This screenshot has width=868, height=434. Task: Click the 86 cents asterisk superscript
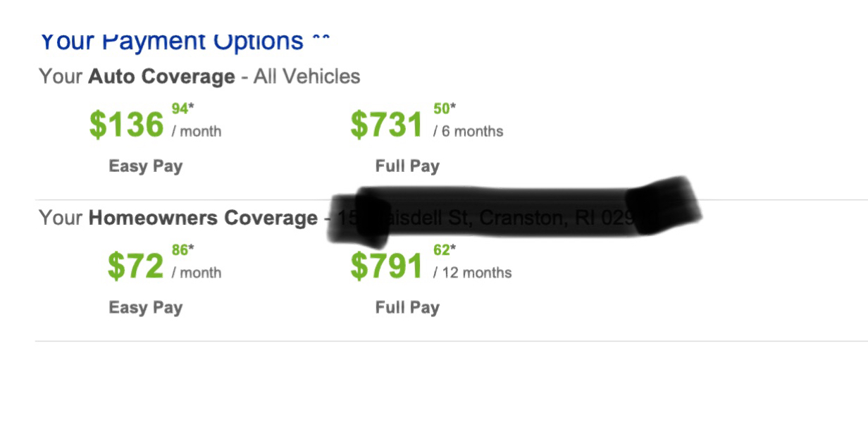tap(182, 249)
